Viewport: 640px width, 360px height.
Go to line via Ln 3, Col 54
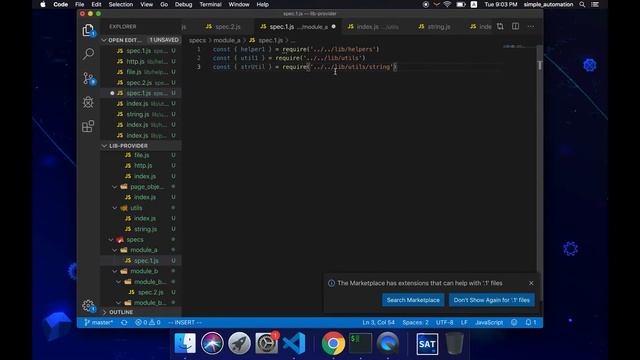(378, 322)
